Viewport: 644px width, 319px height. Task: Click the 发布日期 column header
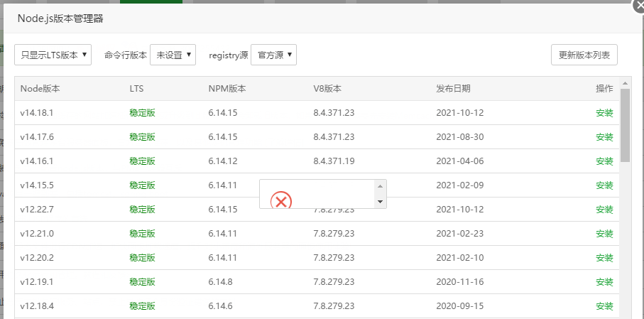click(x=454, y=88)
